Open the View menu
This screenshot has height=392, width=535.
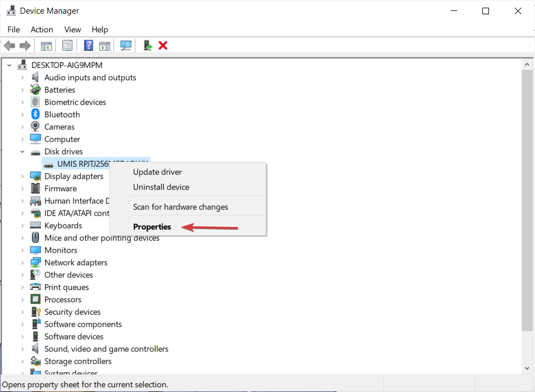coord(73,30)
